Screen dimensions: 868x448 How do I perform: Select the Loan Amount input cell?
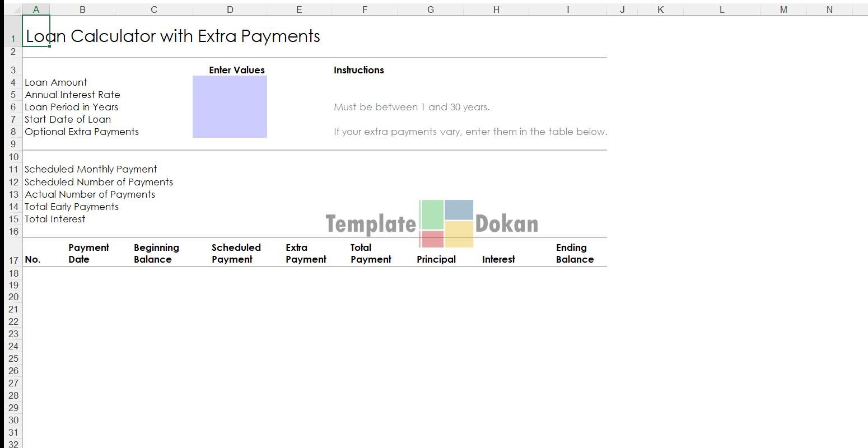coord(230,82)
